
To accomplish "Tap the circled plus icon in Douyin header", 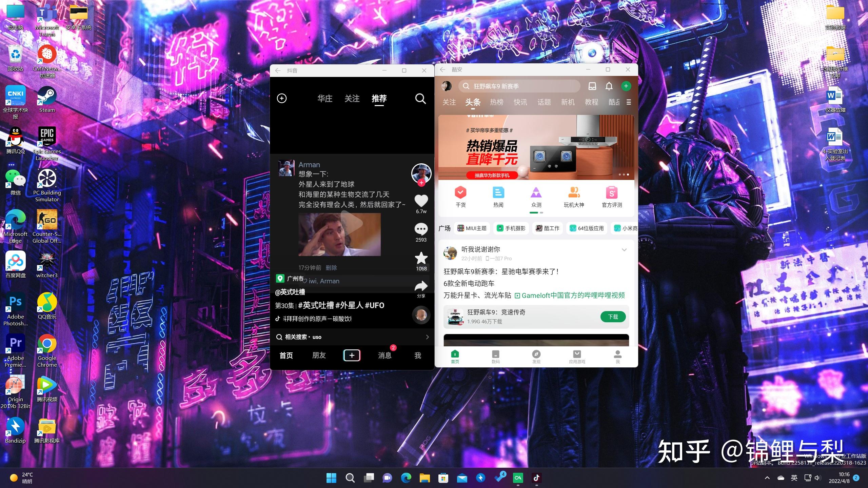I will 282,98.
